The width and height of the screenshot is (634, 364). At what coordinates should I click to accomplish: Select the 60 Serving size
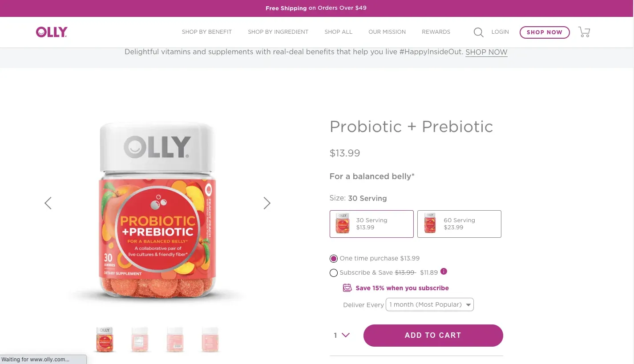(459, 224)
